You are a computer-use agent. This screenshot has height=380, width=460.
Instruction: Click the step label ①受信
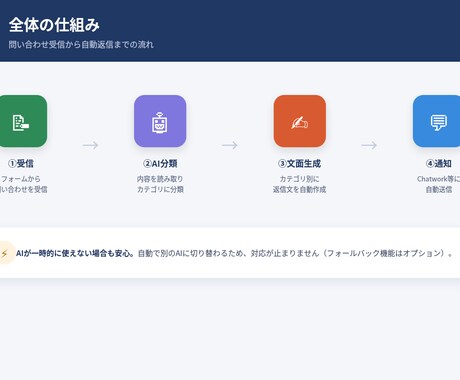[21, 163]
